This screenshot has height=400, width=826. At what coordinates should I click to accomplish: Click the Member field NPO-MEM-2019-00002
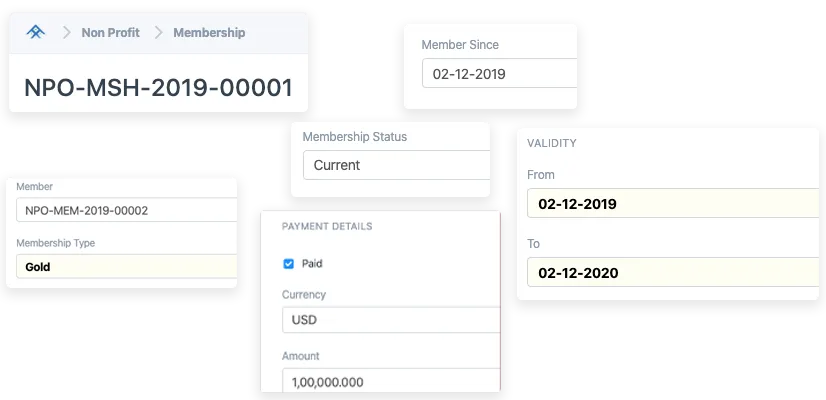click(125, 210)
